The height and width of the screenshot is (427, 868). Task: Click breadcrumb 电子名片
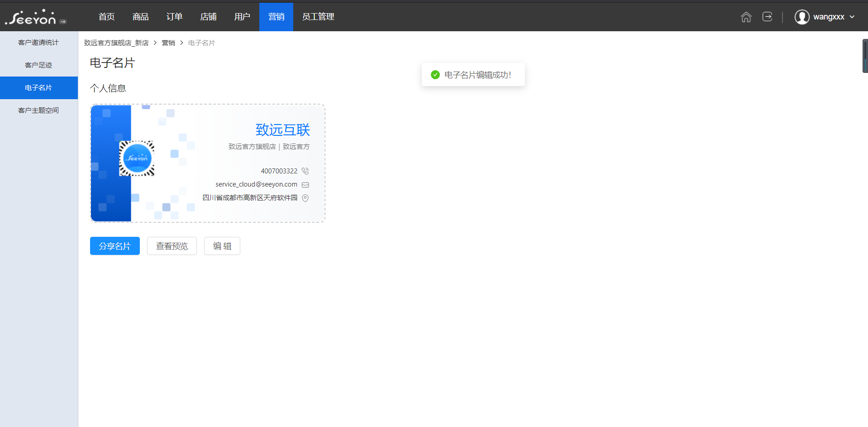pyautogui.click(x=201, y=43)
